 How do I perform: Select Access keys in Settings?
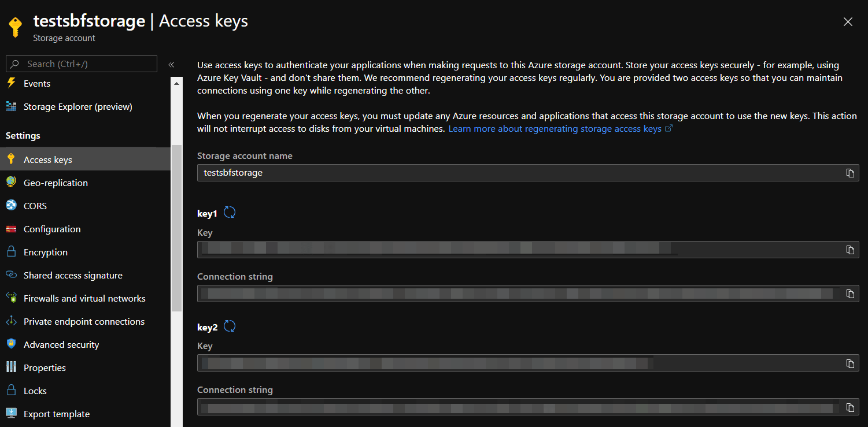tap(85, 159)
